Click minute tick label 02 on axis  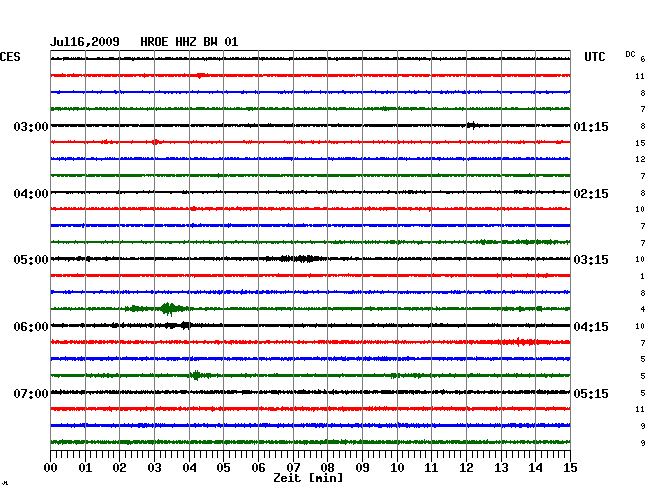119,468
